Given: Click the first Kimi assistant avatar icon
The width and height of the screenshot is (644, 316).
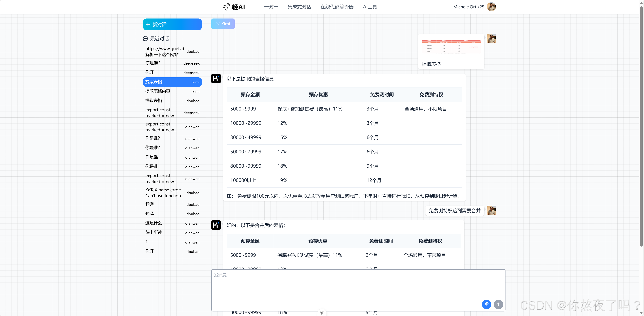Looking at the screenshot, I should point(216,79).
